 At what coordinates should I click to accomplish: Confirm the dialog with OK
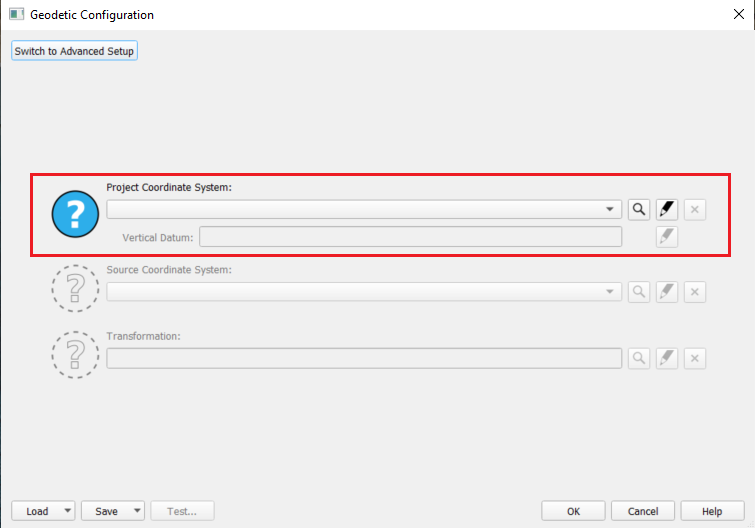tap(573, 511)
